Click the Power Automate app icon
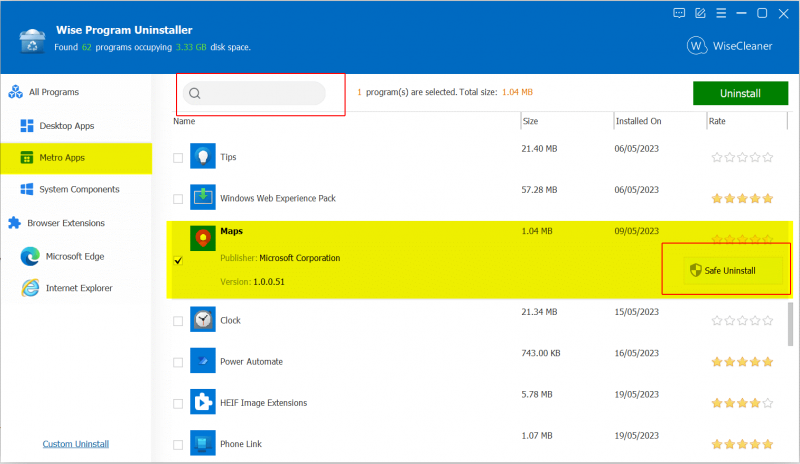Image resolution: width=800 pixels, height=464 pixels. click(203, 361)
